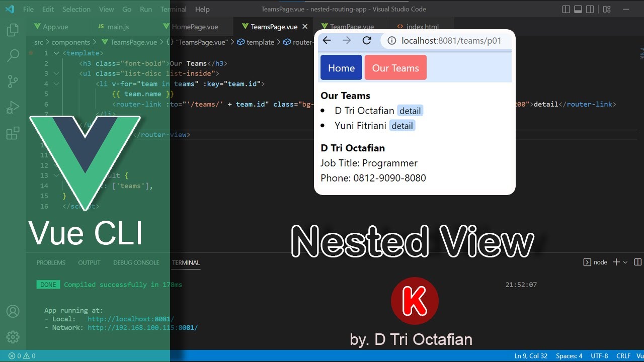Toggle the secondary side bar
Screen dimensions: 644x362
click(x=590, y=9)
